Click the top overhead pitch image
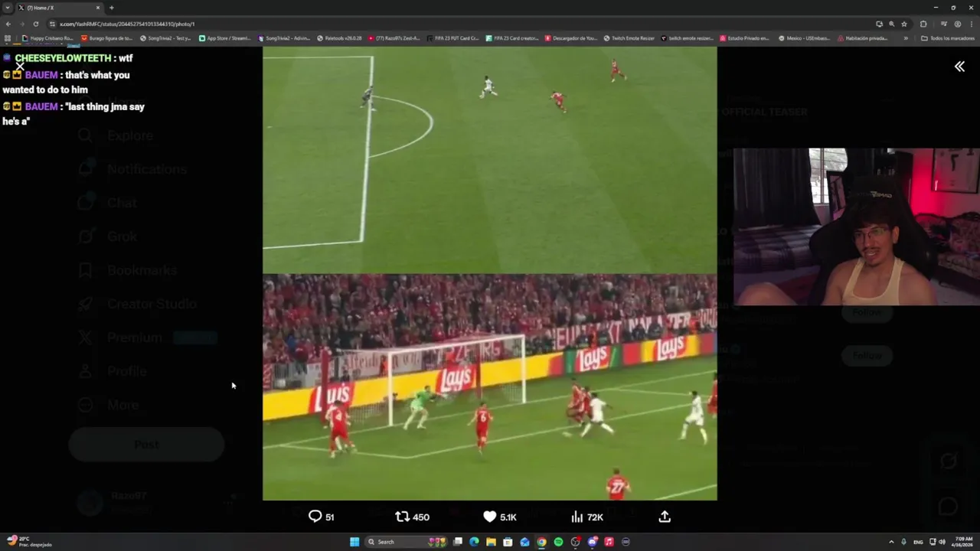980x551 pixels. (x=490, y=160)
